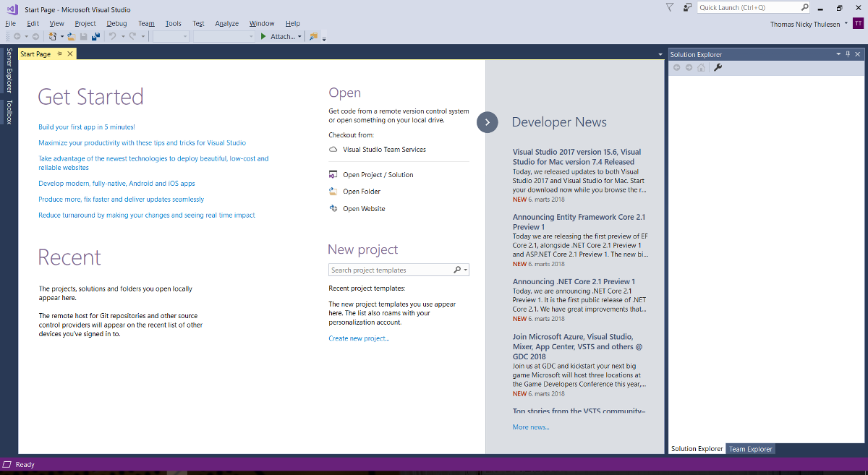Open the Debug menu
The width and height of the screenshot is (868, 475).
pos(116,23)
